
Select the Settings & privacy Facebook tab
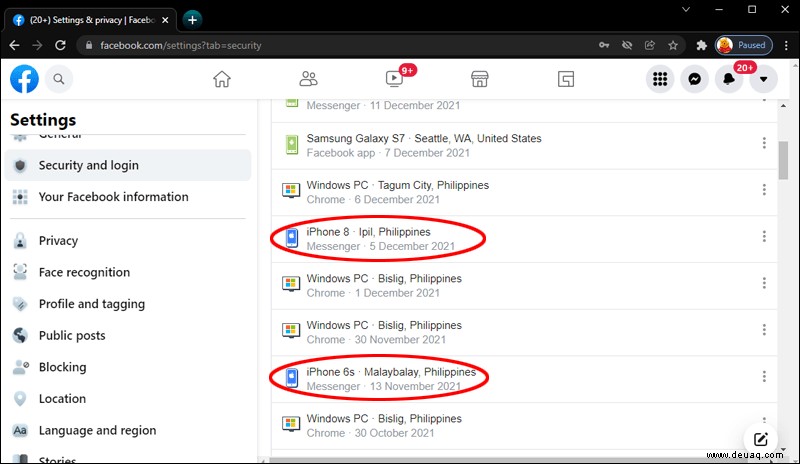(89, 20)
